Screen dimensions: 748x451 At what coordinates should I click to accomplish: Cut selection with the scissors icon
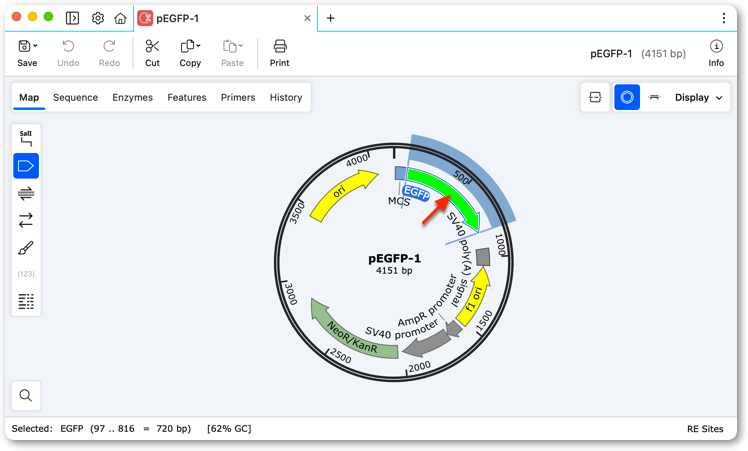tap(152, 46)
